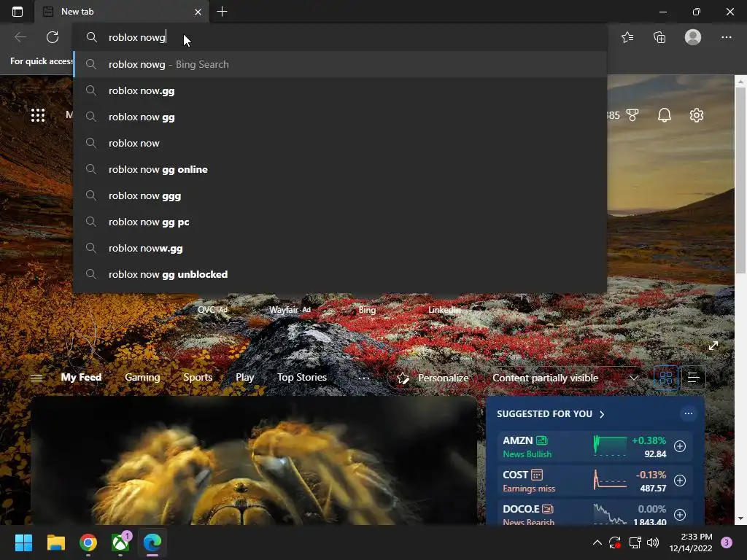This screenshot has width=747, height=560.
Task: Open Edge Settings and more menu
Action: 726,37
